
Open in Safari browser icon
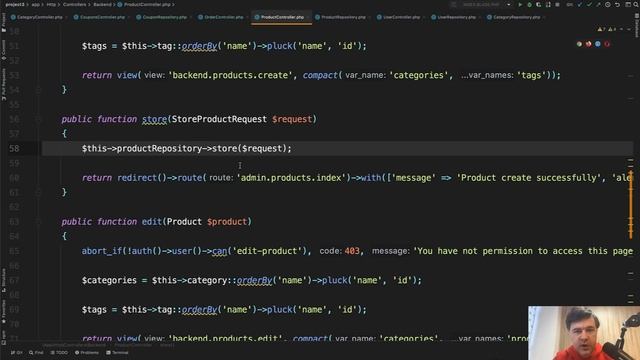click(598, 44)
